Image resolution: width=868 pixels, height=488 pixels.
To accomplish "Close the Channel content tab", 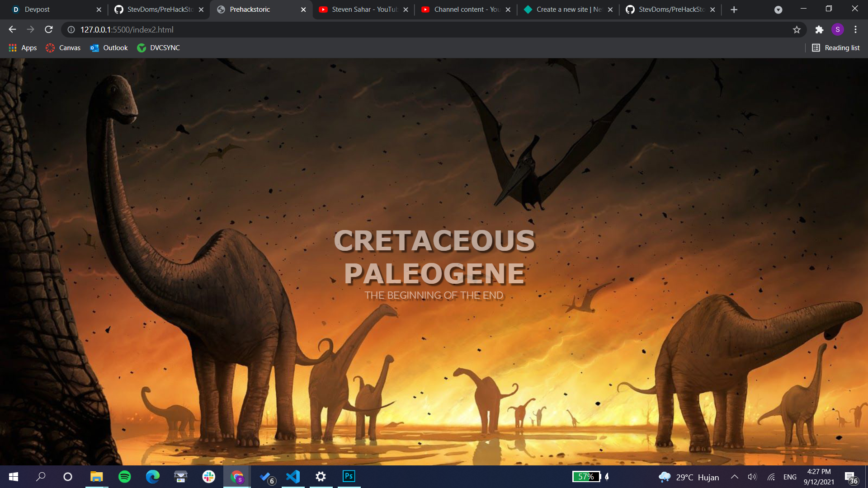I will pyautogui.click(x=508, y=9).
